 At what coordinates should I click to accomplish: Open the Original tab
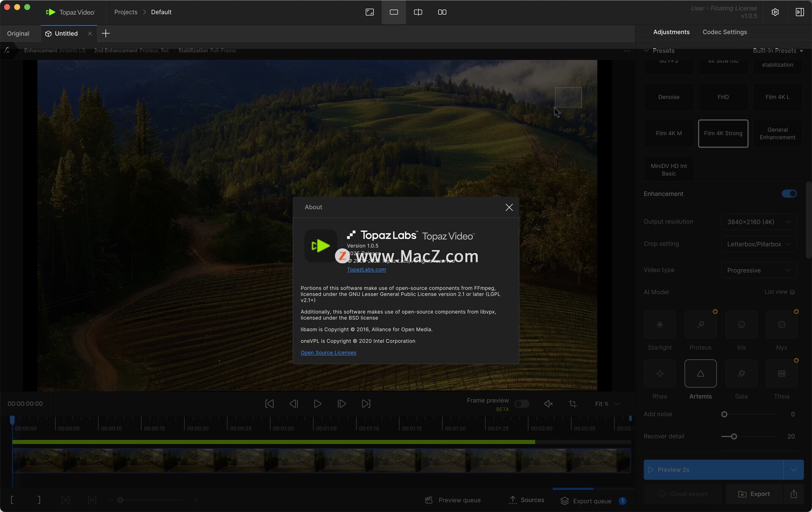pyautogui.click(x=18, y=33)
